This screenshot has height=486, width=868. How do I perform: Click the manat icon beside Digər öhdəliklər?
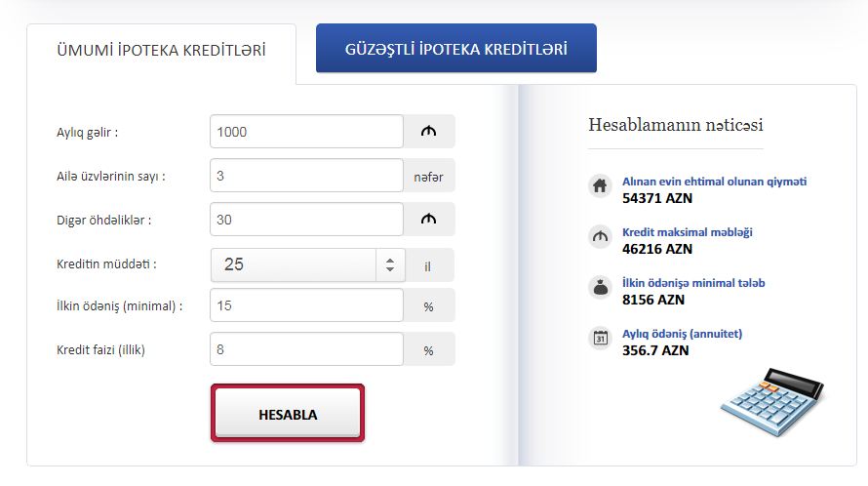pos(428,219)
